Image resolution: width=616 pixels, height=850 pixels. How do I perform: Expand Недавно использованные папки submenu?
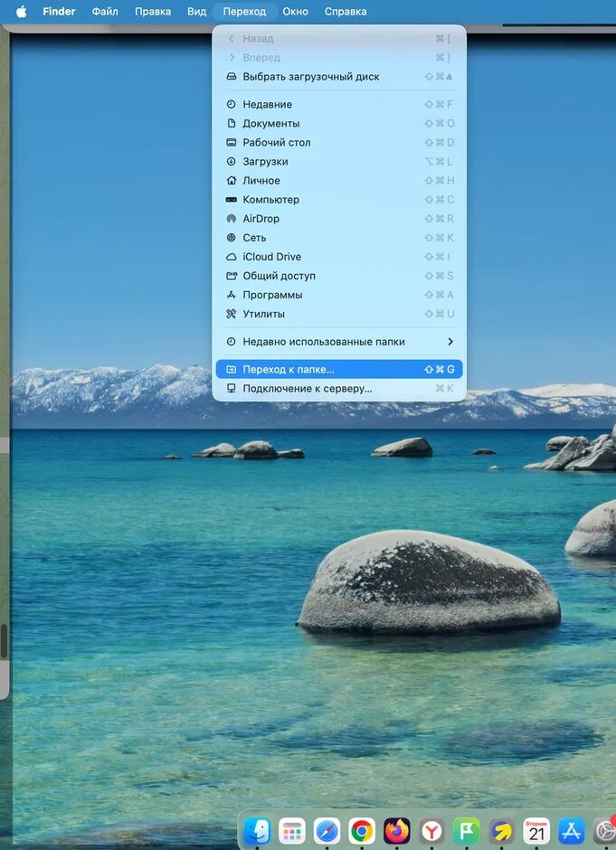point(339,342)
